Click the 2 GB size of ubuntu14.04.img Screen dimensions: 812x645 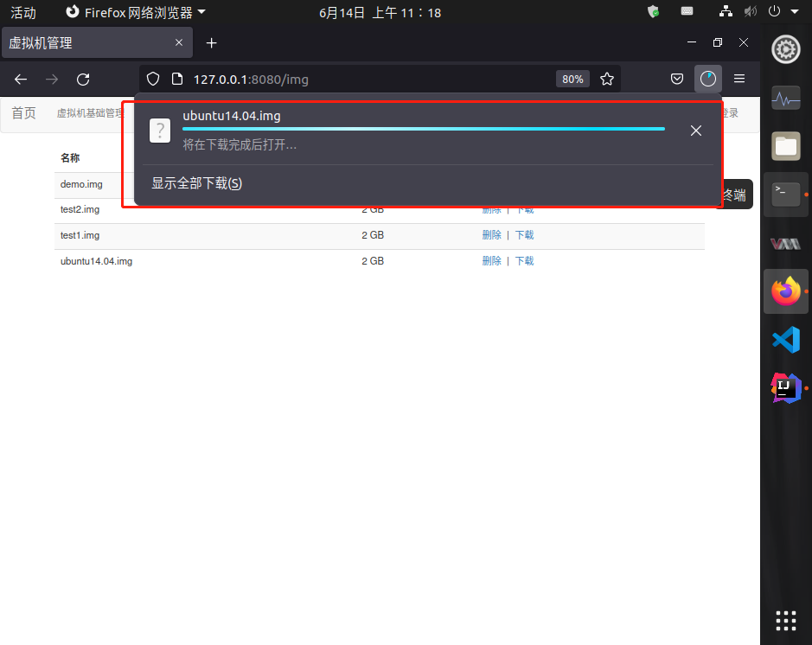[x=373, y=261]
